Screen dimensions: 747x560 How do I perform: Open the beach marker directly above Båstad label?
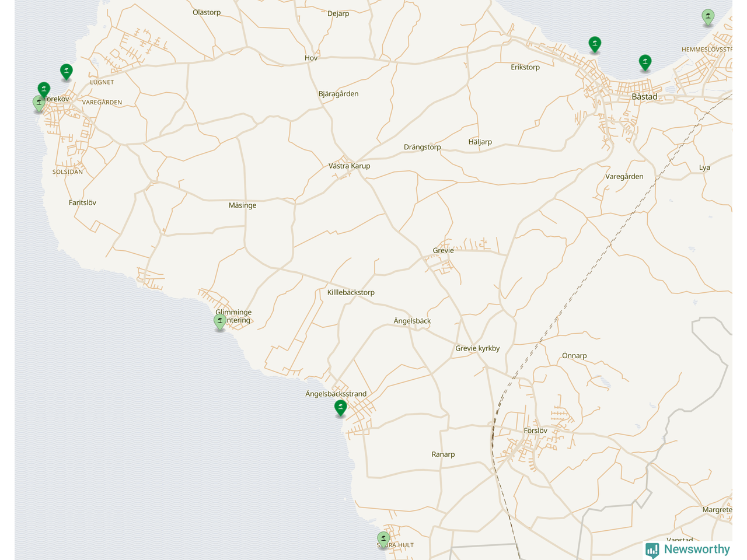645,62
